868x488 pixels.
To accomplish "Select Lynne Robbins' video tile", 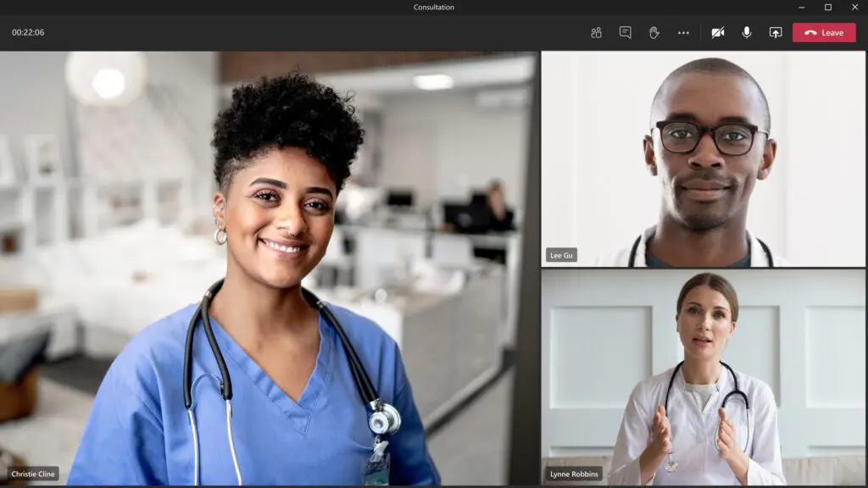I will click(704, 377).
